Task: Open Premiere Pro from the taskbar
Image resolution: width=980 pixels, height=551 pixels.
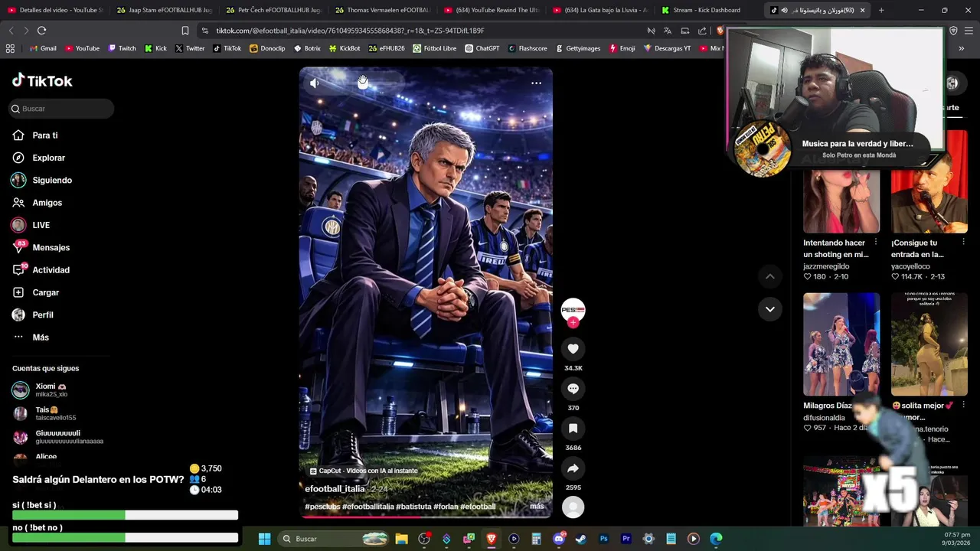Action: tap(626, 539)
